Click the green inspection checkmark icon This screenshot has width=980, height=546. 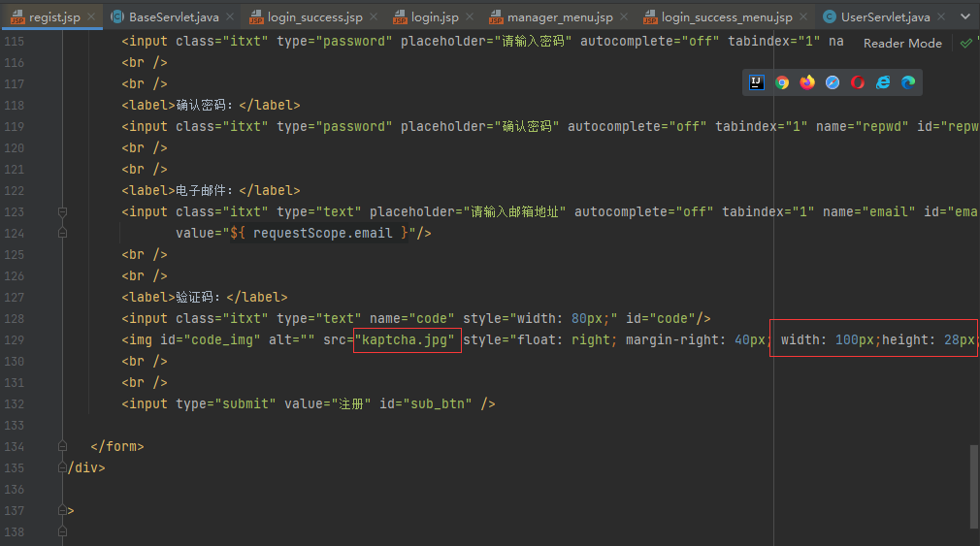click(966, 43)
